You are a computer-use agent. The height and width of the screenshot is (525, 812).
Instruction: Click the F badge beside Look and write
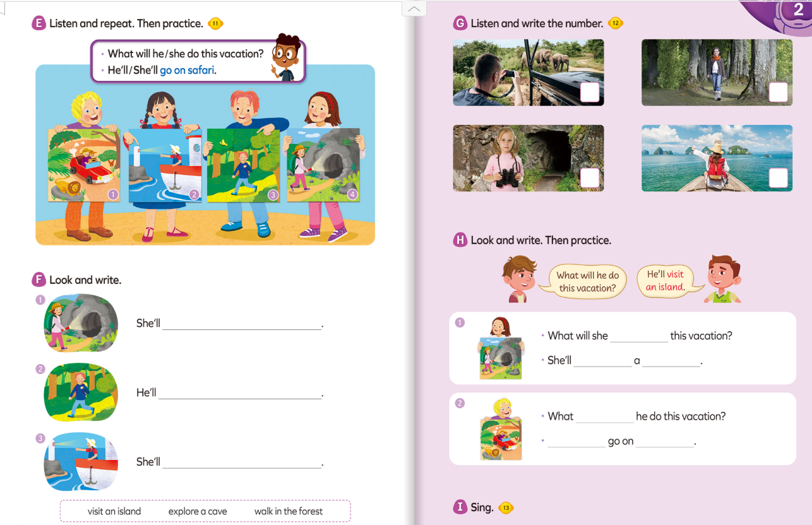coord(39,280)
